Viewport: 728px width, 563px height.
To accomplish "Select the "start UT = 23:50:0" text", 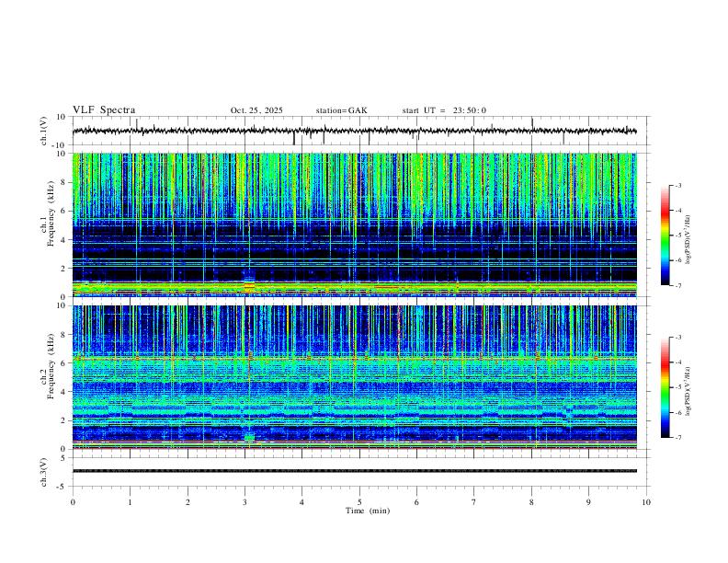I will (444, 110).
